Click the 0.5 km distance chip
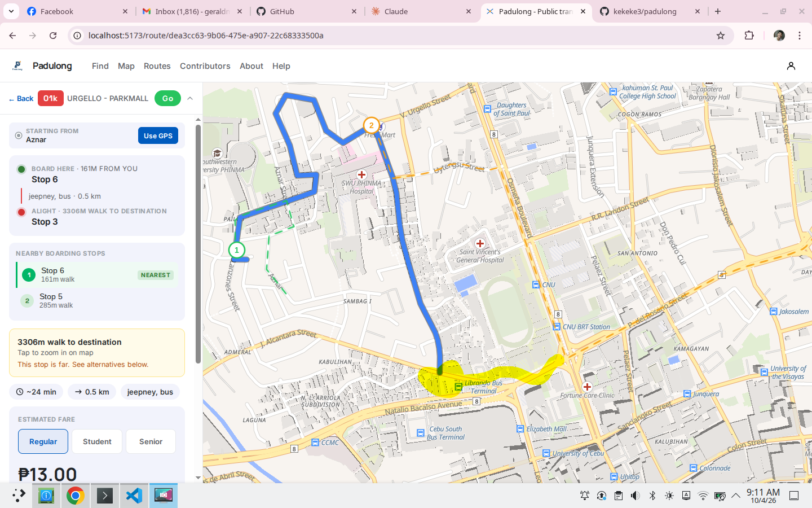 (92, 392)
